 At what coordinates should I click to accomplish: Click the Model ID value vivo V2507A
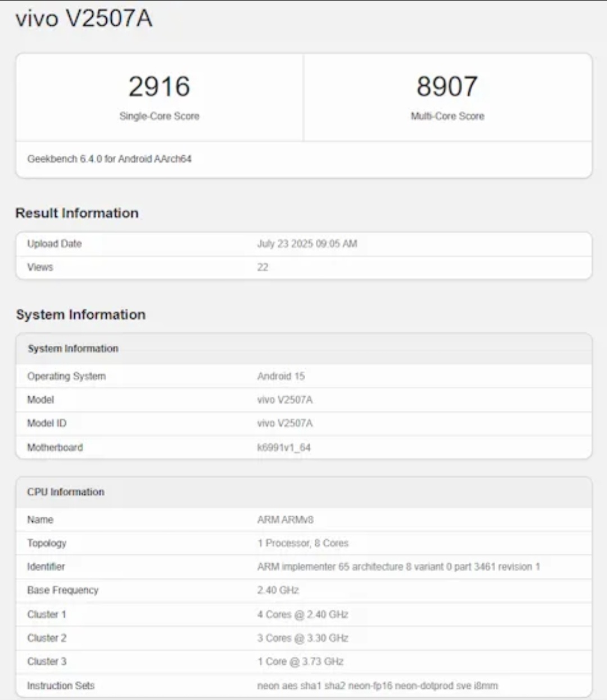point(284,423)
